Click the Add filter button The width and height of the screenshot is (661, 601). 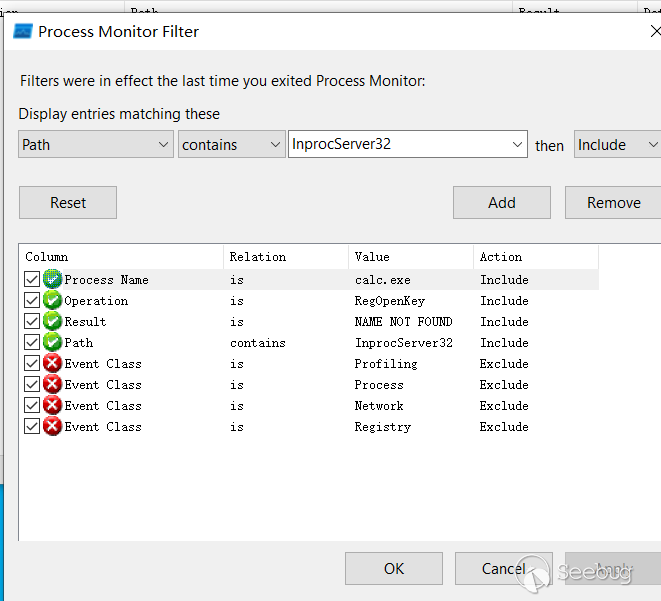tap(501, 203)
